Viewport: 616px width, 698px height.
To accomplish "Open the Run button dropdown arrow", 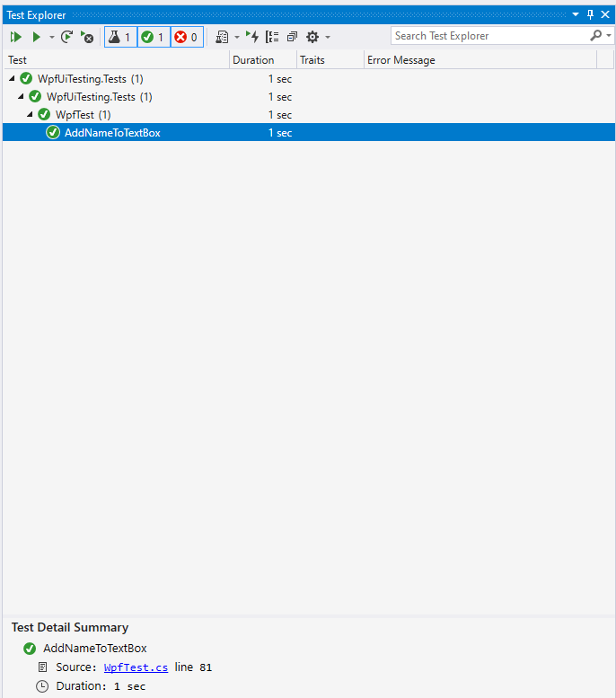I will click(51, 37).
